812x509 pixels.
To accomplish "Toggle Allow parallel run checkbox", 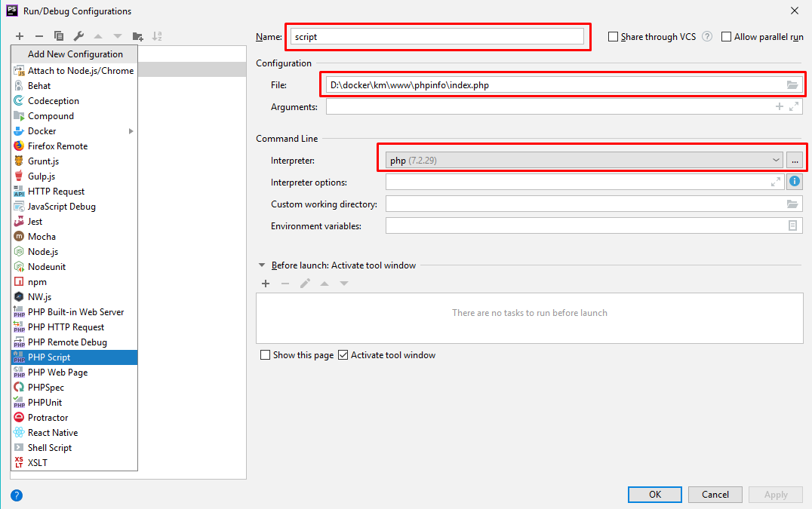I will click(x=727, y=37).
